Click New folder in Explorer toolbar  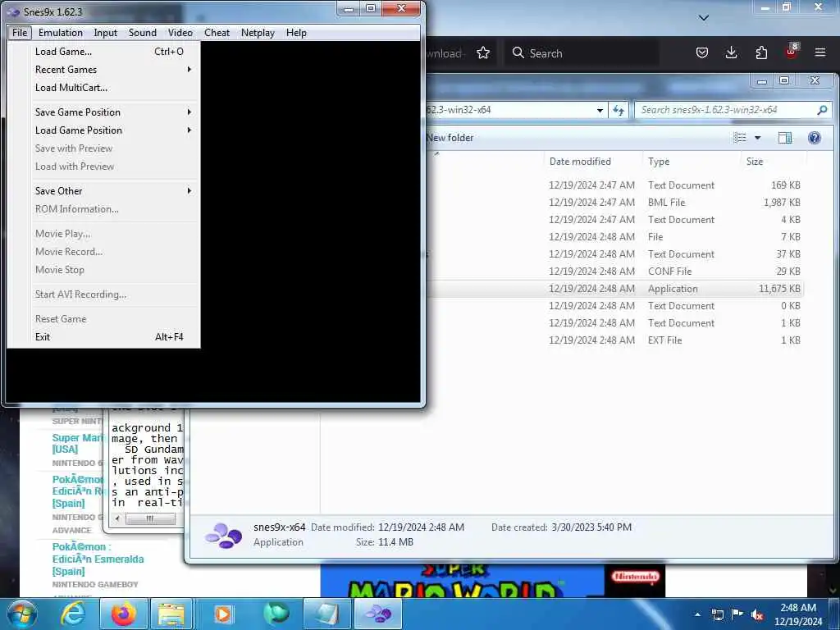pyautogui.click(x=450, y=138)
